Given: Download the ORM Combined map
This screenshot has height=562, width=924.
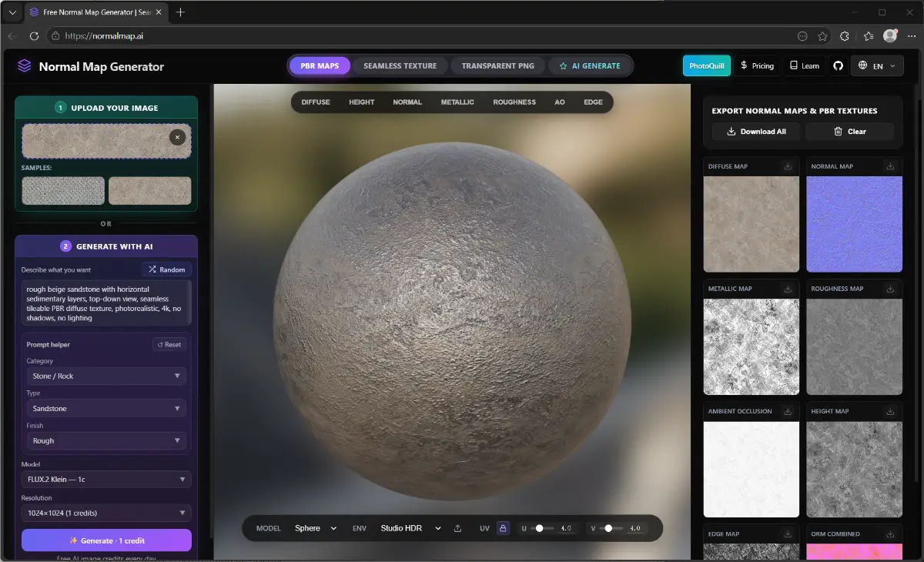Looking at the screenshot, I should pyautogui.click(x=890, y=534).
